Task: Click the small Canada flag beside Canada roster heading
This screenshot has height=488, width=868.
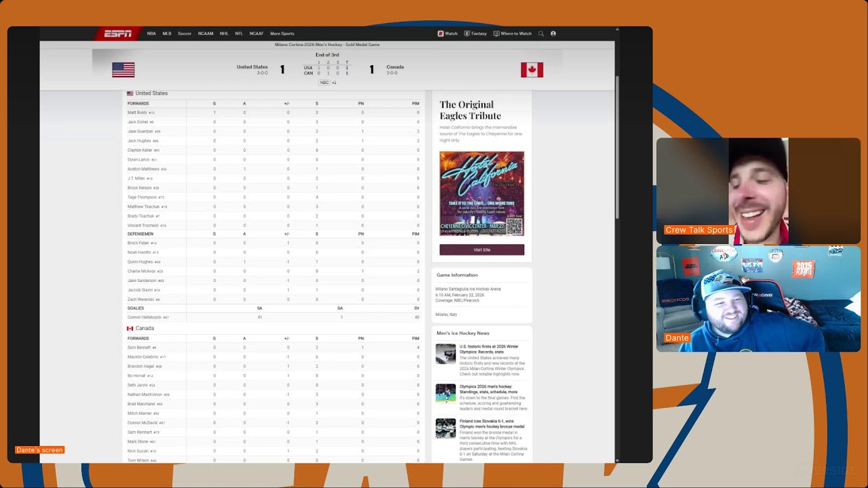Action: pos(130,329)
